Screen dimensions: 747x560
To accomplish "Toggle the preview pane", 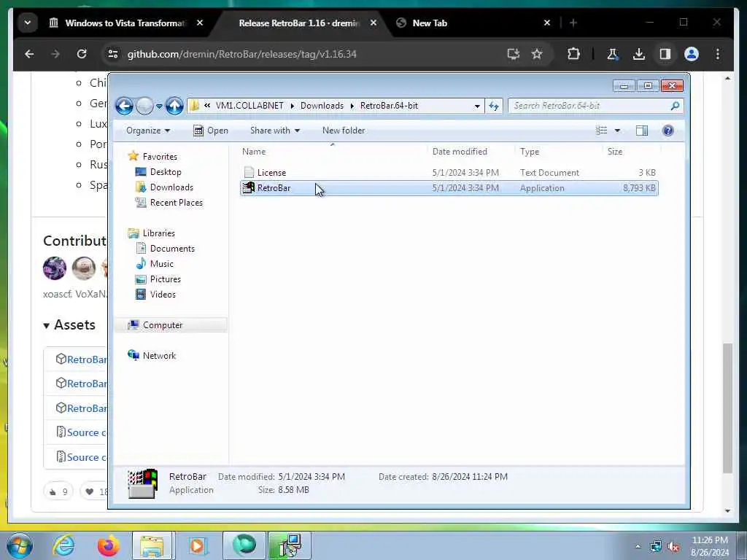I will 642,131.
